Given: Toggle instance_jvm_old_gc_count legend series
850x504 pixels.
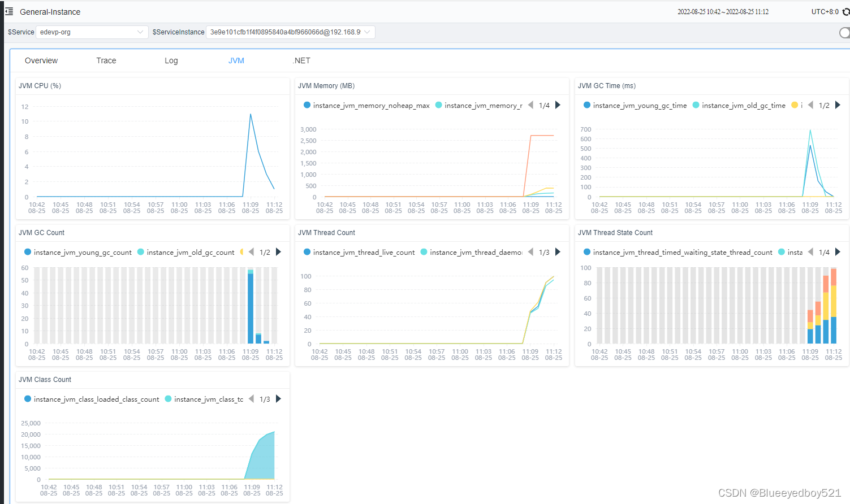Looking at the screenshot, I should 186,252.
